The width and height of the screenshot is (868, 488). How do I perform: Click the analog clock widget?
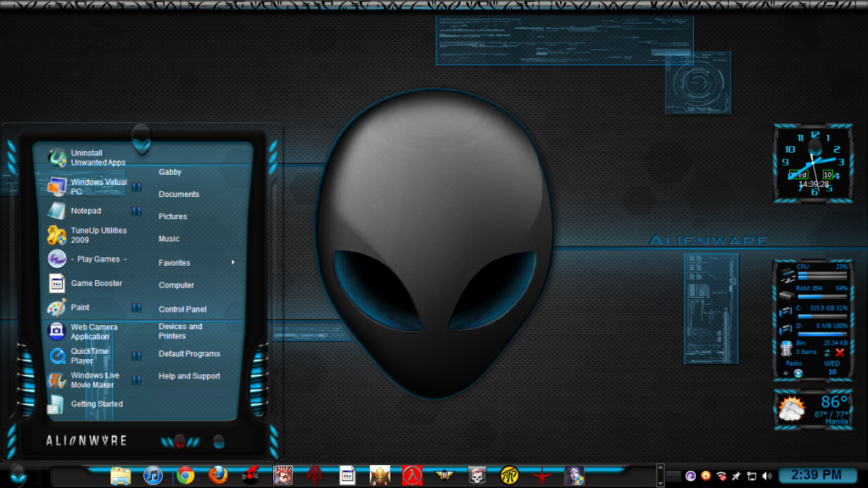813,163
